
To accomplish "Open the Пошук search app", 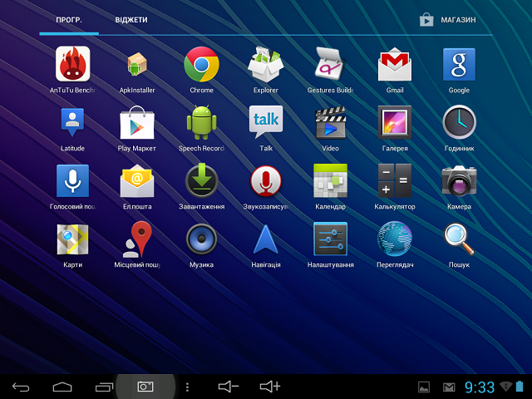I will coord(459,239).
